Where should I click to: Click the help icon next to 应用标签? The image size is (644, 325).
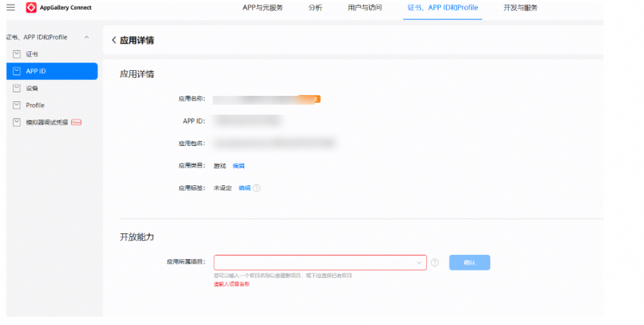coord(257,188)
